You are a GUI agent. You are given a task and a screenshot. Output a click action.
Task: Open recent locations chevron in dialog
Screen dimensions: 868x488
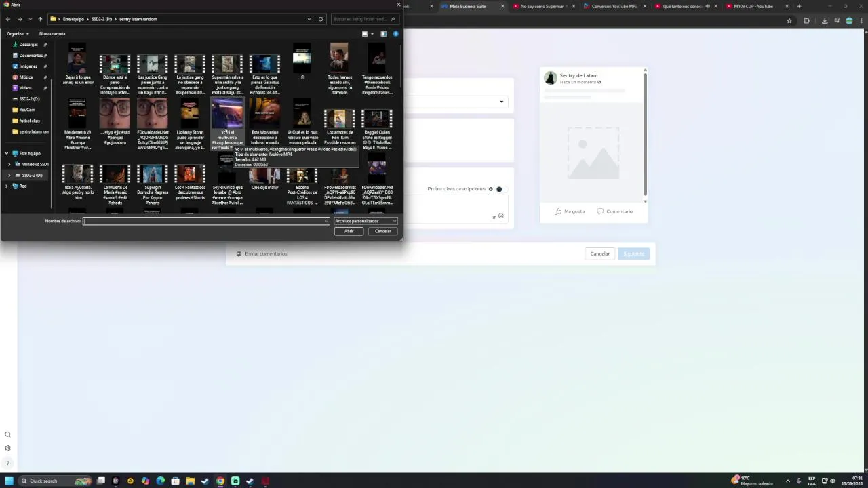[x=30, y=19]
